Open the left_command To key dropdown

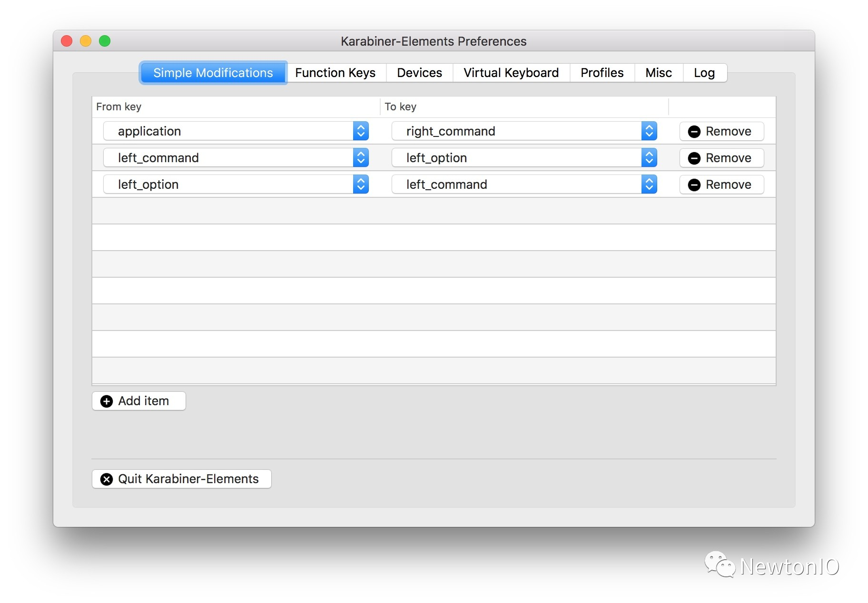click(x=524, y=184)
